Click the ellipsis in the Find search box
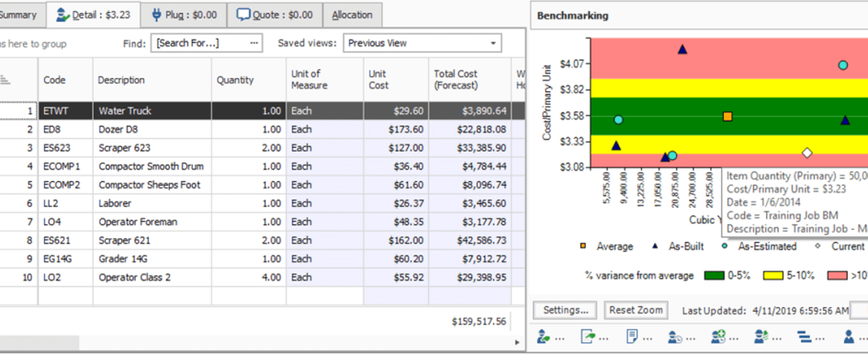The image size is (868, 355). 254,42
